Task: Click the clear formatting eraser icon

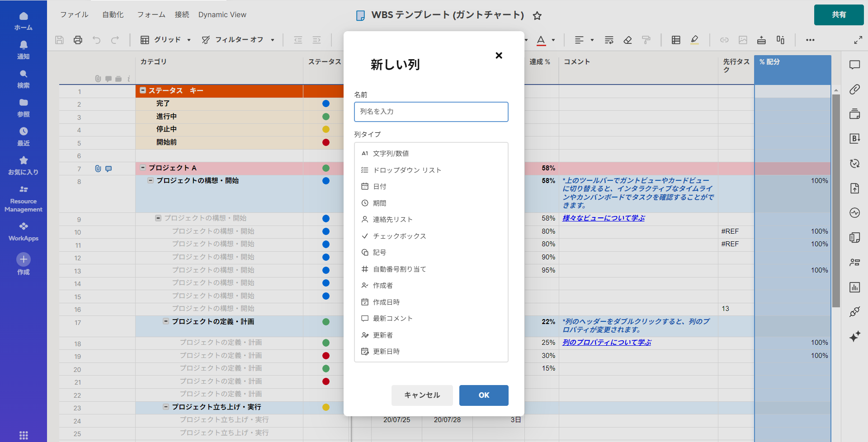Action: tap(627, 40)
